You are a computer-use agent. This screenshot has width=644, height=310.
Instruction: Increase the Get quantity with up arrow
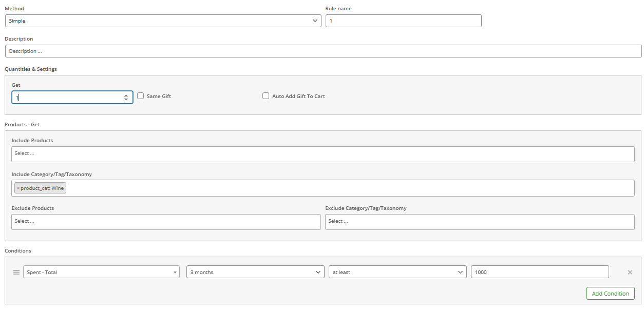click(x=126, y=95)
